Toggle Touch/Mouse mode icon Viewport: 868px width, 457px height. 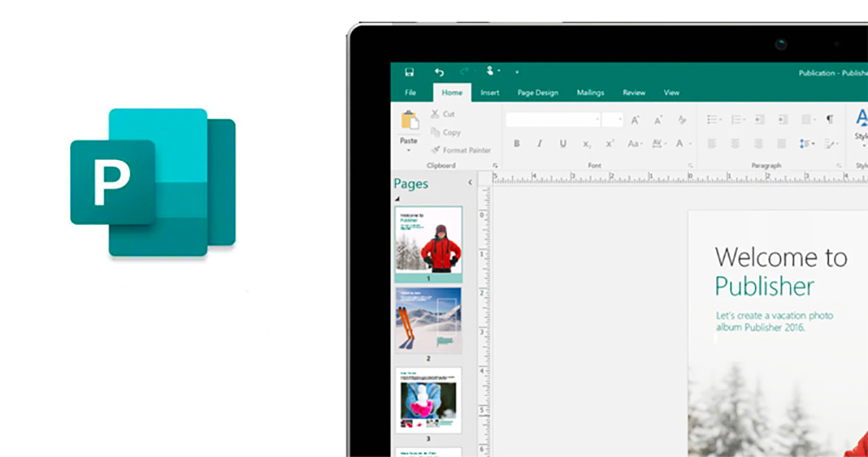[x=490, y=71]
